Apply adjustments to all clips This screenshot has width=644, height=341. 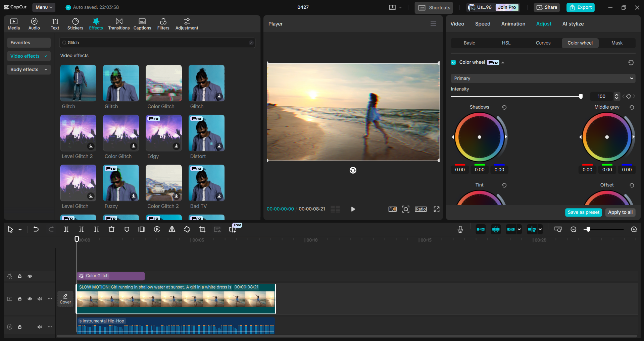coord(620,212)
